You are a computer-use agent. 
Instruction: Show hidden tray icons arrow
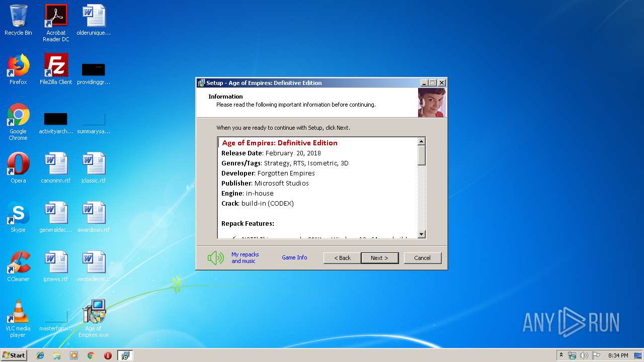(x=561, y=355)
